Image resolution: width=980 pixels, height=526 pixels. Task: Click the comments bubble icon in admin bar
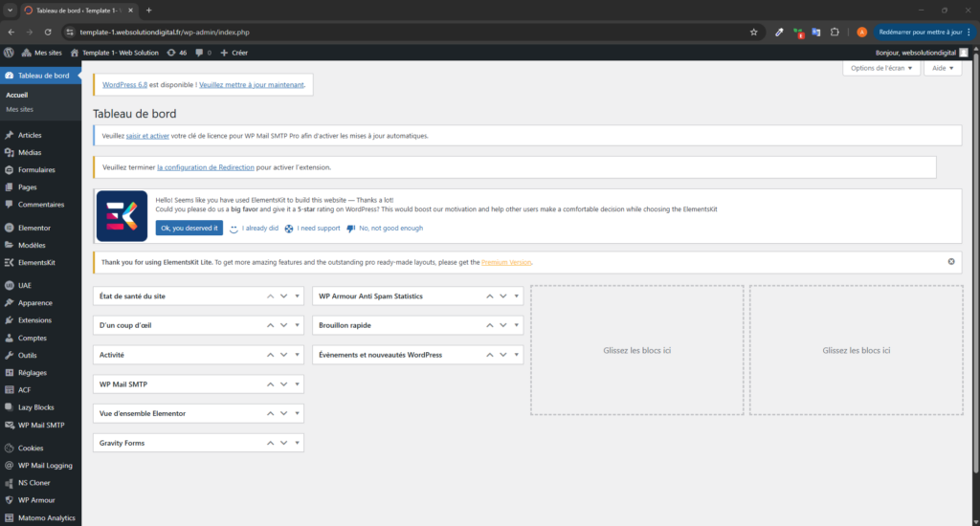pyautogui.click(x=203, y=53)
